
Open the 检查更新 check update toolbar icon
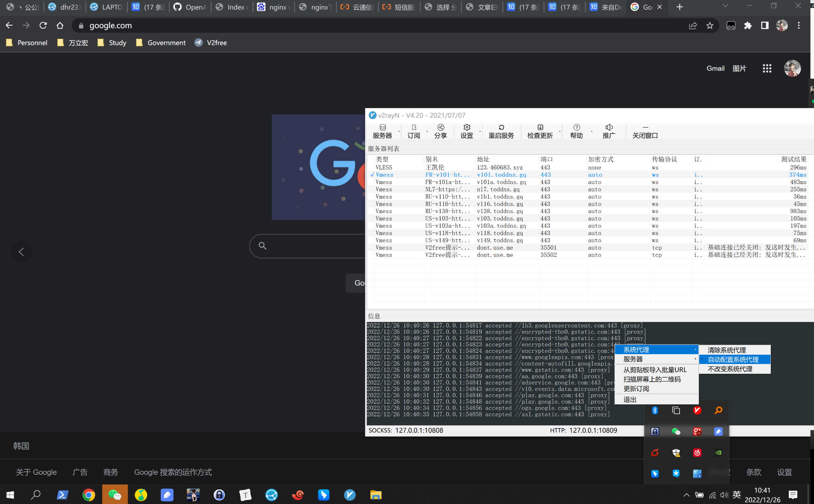click(x=540, y=131)
